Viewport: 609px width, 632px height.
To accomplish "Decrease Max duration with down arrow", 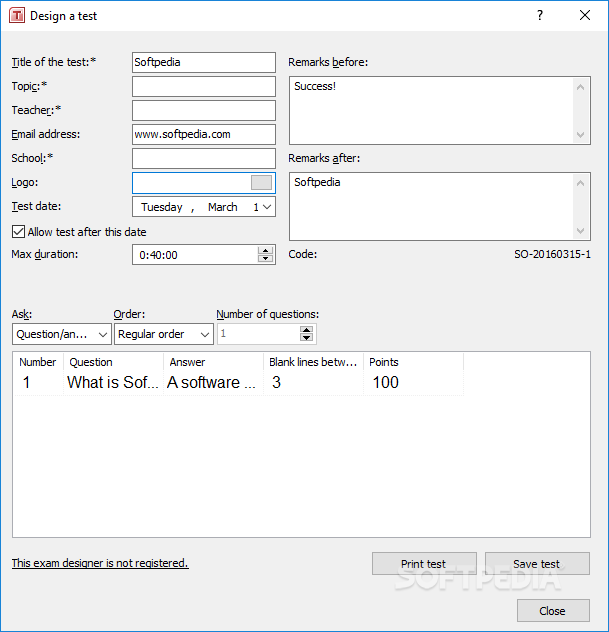I will click(x=265, y=259).
